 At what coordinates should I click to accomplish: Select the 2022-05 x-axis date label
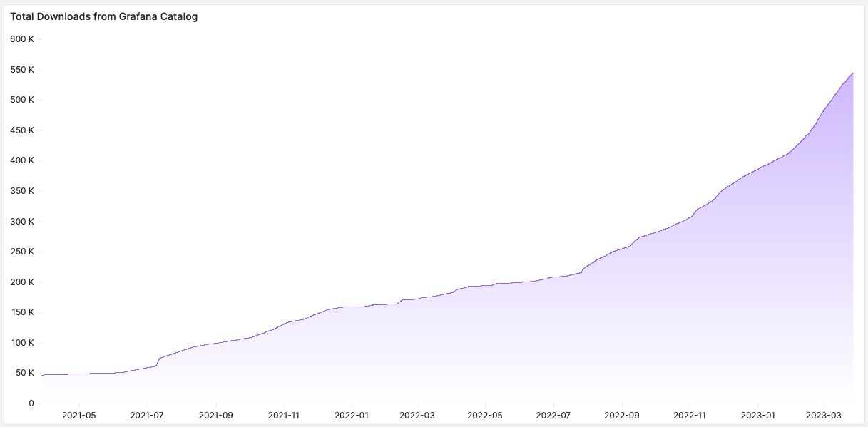pos(486,415)
